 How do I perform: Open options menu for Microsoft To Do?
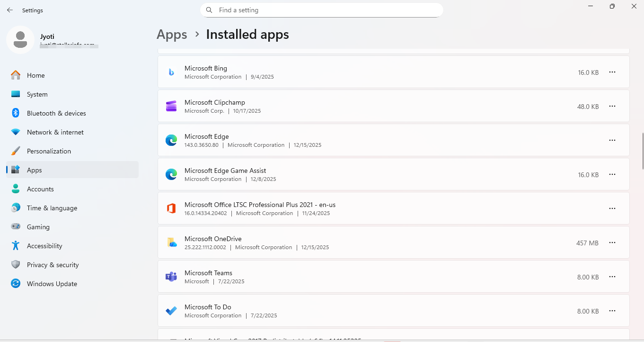click(x=612, y=311)
